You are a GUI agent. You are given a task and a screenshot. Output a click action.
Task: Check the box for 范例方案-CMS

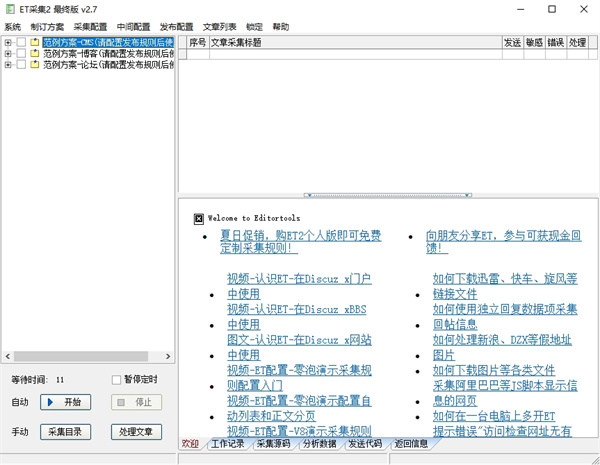click(x=21, y=43)
